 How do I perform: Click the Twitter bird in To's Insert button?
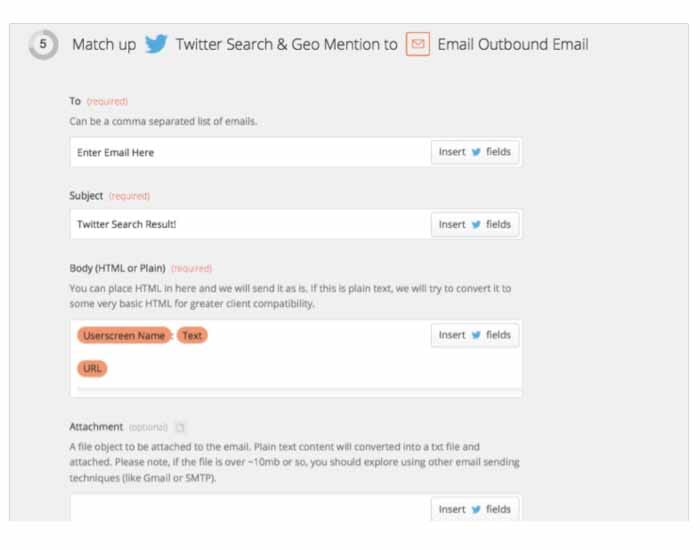click(x=476, y=152)
